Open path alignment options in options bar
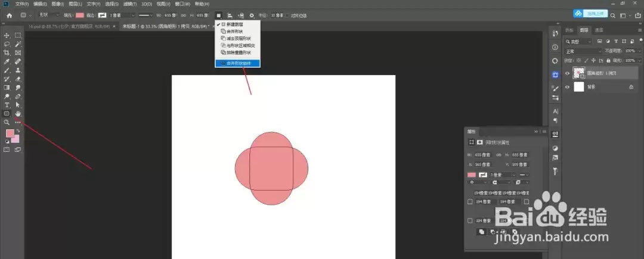The width and height of the screenshot is (644, 259). (x=230, y=15)
